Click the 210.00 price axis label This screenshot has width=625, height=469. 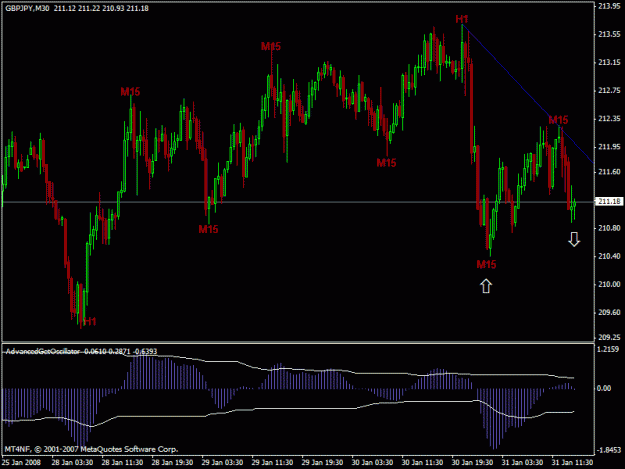click(x=609, y=284)
